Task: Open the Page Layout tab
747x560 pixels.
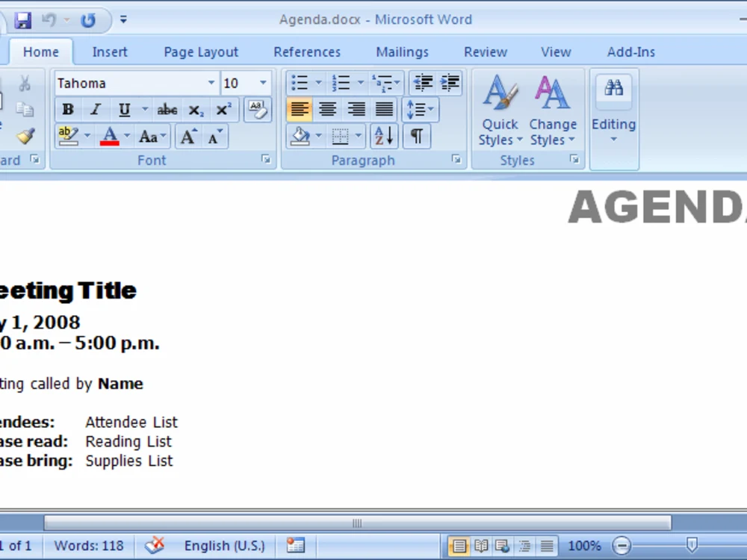Action: tap(200, 52)
